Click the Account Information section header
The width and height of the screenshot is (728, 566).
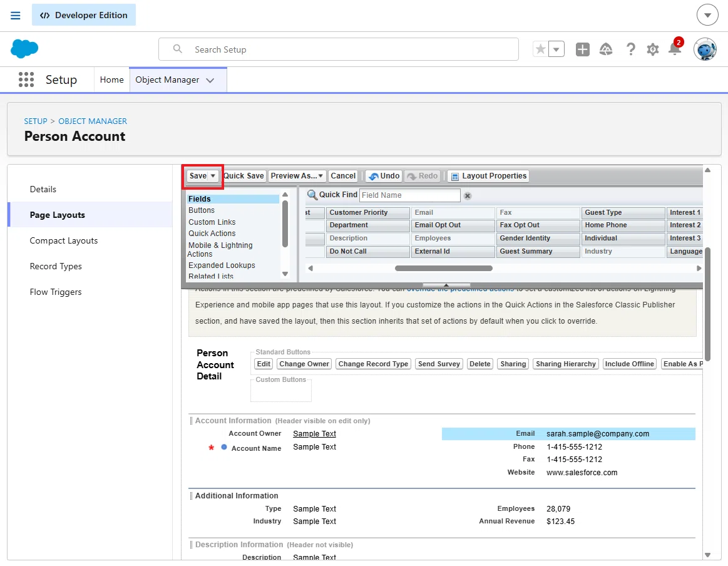233,421
